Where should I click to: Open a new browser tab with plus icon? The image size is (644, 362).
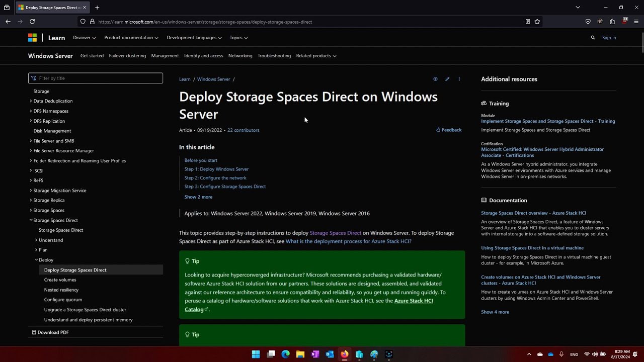click(97, 8)
